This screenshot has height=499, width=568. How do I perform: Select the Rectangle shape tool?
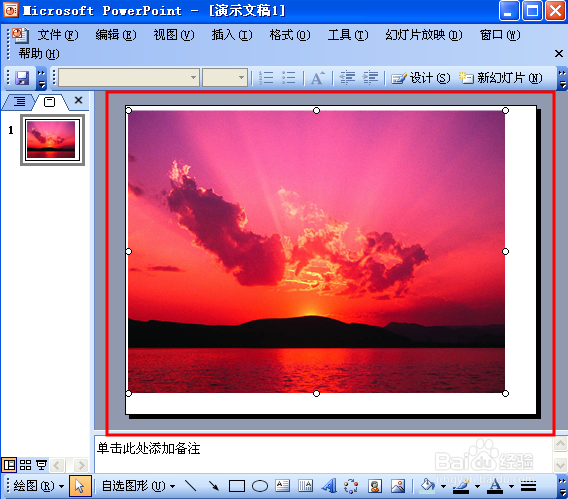click(x=237, y=486)
